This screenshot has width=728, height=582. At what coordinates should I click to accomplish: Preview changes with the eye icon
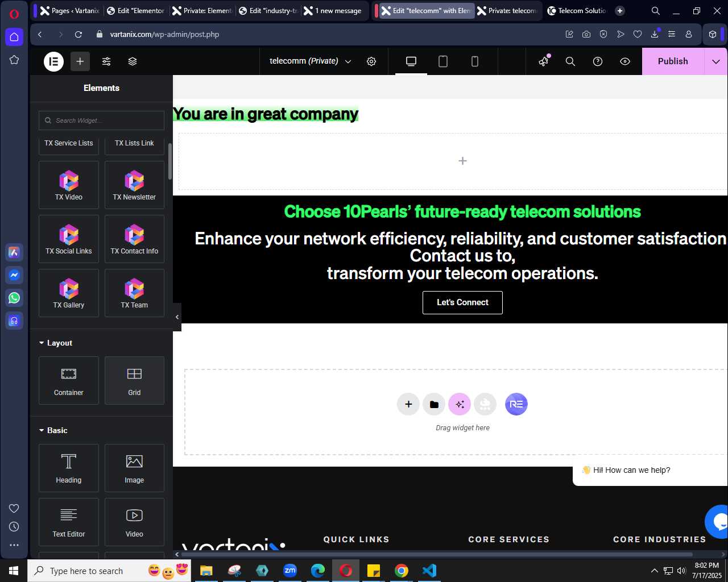click(625, 61)
